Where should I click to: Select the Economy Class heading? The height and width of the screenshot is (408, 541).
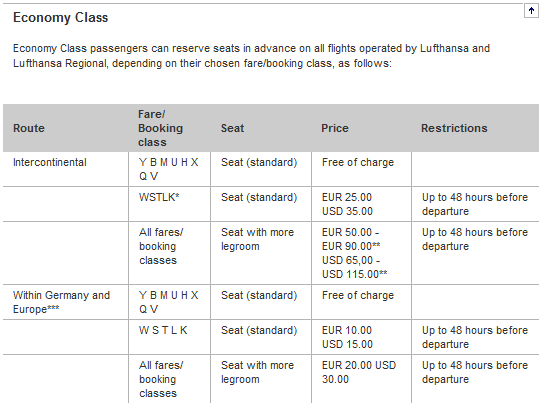[x=60, y=18]
